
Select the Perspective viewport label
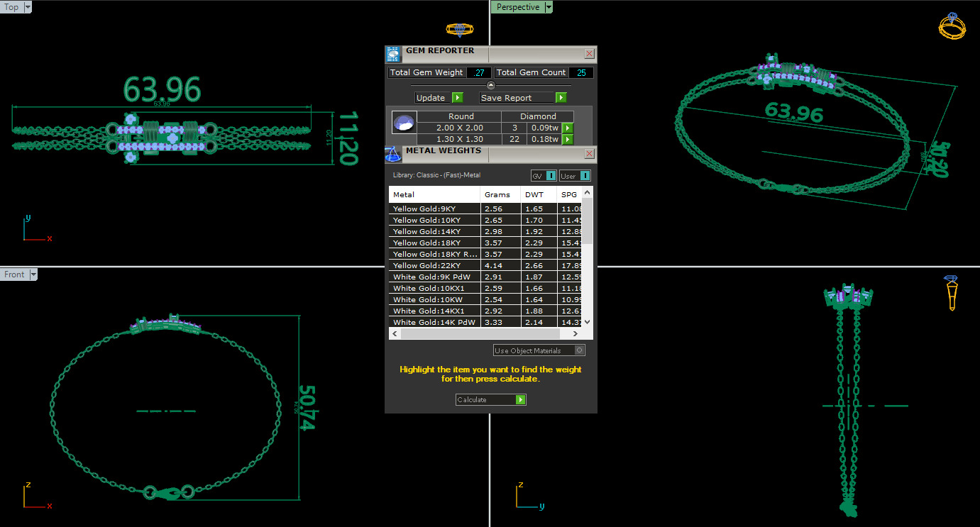click(x=517, y=7)
